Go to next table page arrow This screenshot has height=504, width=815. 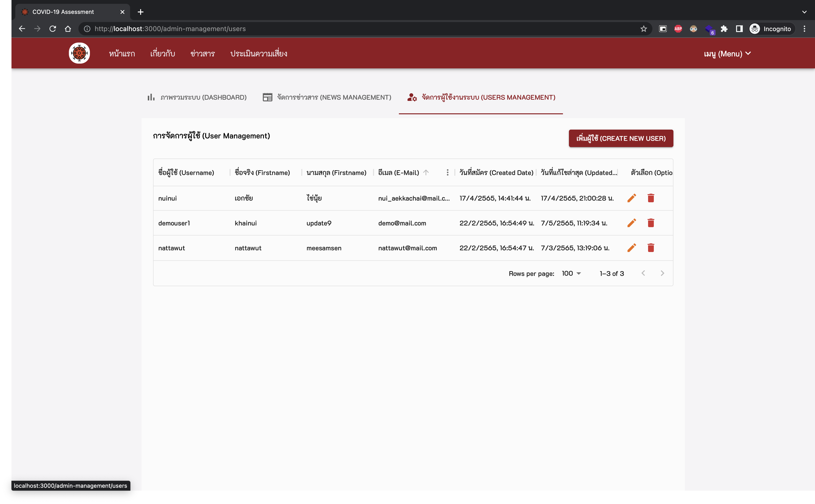662,273
